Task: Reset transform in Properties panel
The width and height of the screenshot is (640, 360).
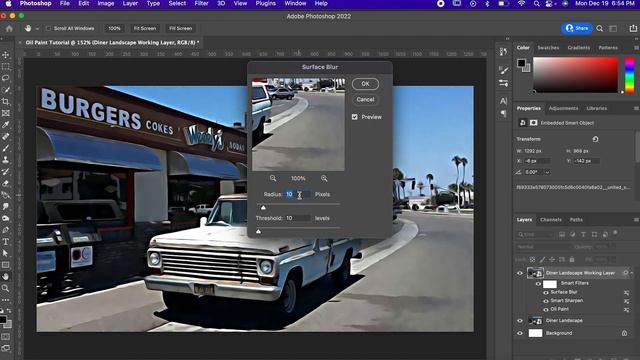Action: pos(596,139)
